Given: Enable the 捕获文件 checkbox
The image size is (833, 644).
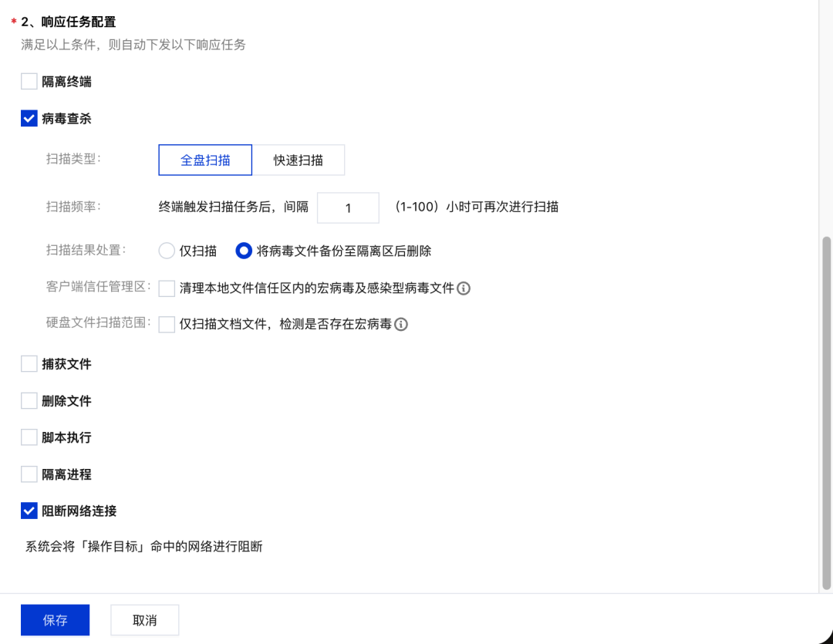Looking at the screenshot, I should click(28, 363).
